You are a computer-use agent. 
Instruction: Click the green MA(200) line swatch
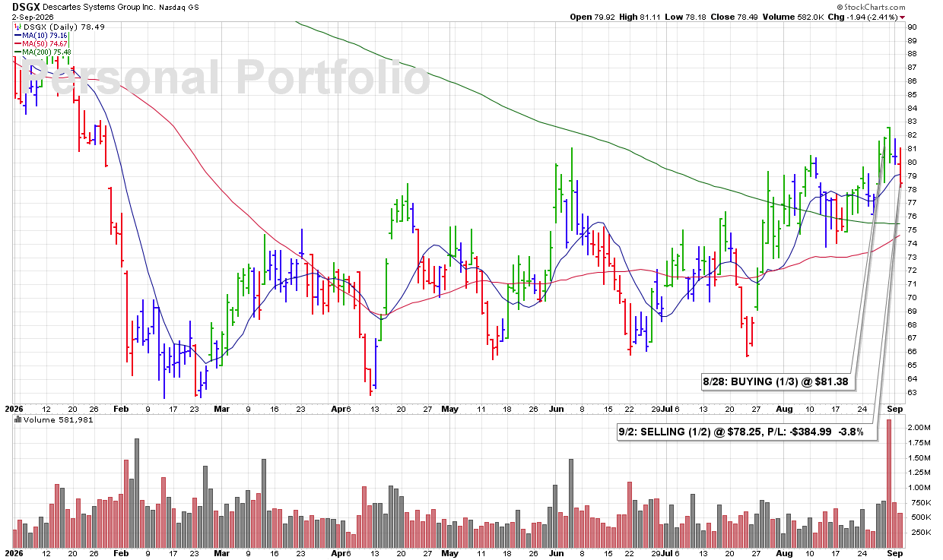pyautogui.click(x=17, y=52)
